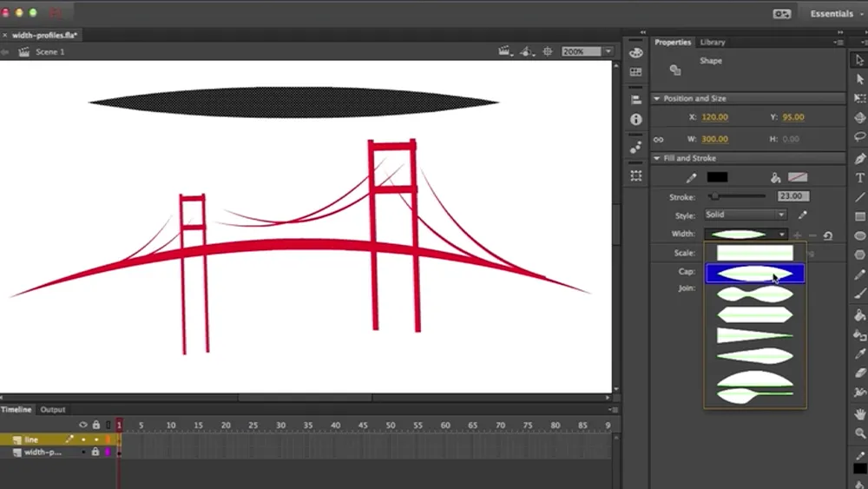Select the Paint Bucket tool
This screenshot has height=489, width=868.
859,315
